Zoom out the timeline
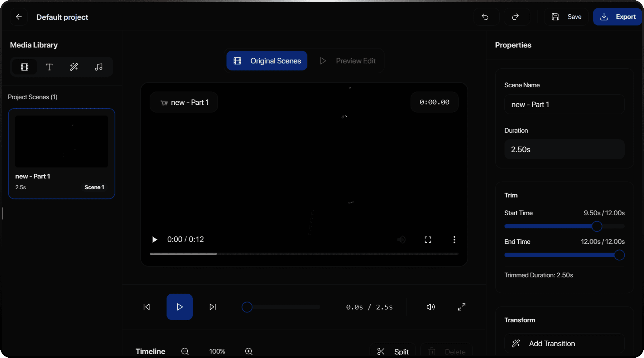 click(x=185, y=351)
